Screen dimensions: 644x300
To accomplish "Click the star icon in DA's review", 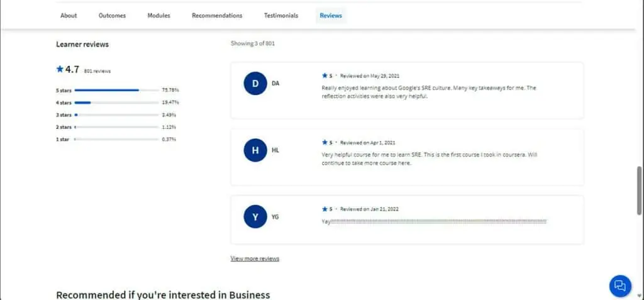I will point(325,75).
